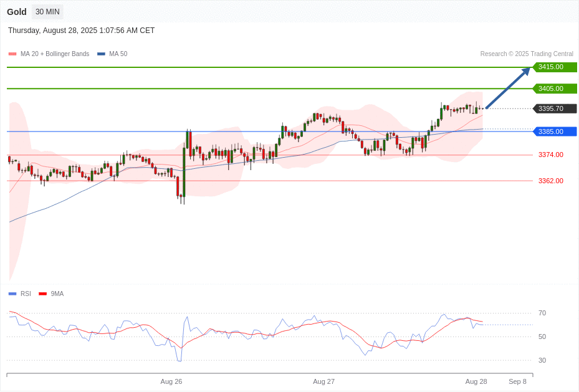
Task: Click the 3415.00 green target price tag
Action: 554,67
